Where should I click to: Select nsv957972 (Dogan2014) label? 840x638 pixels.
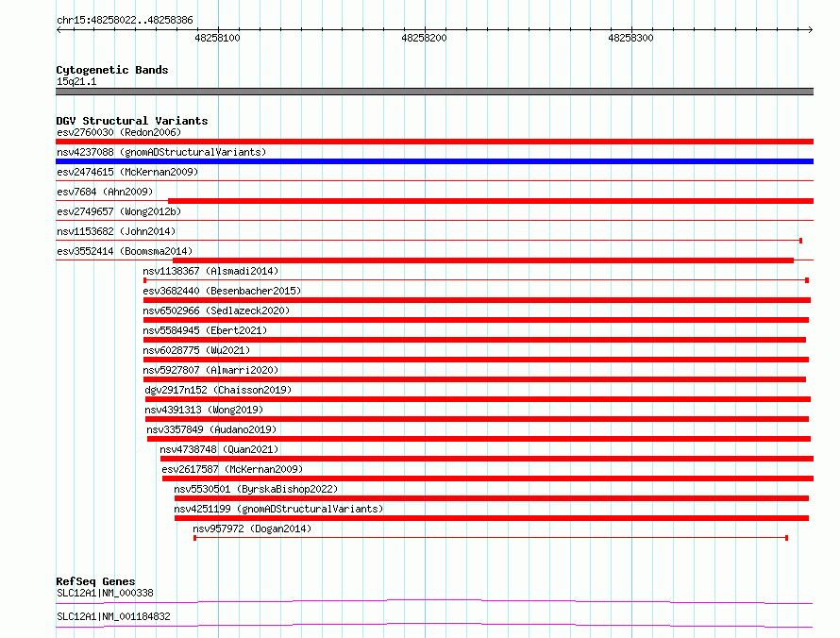[x=252, y=529]
